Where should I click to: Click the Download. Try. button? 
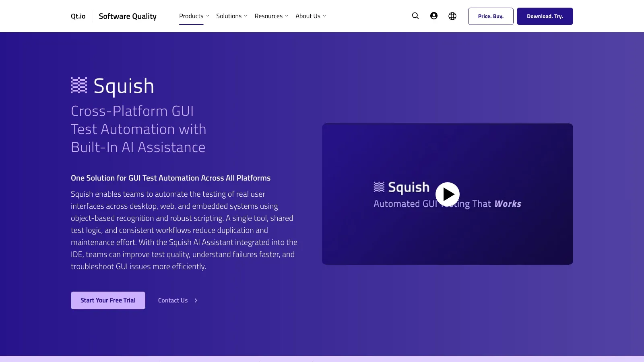[x=545, y=16]
